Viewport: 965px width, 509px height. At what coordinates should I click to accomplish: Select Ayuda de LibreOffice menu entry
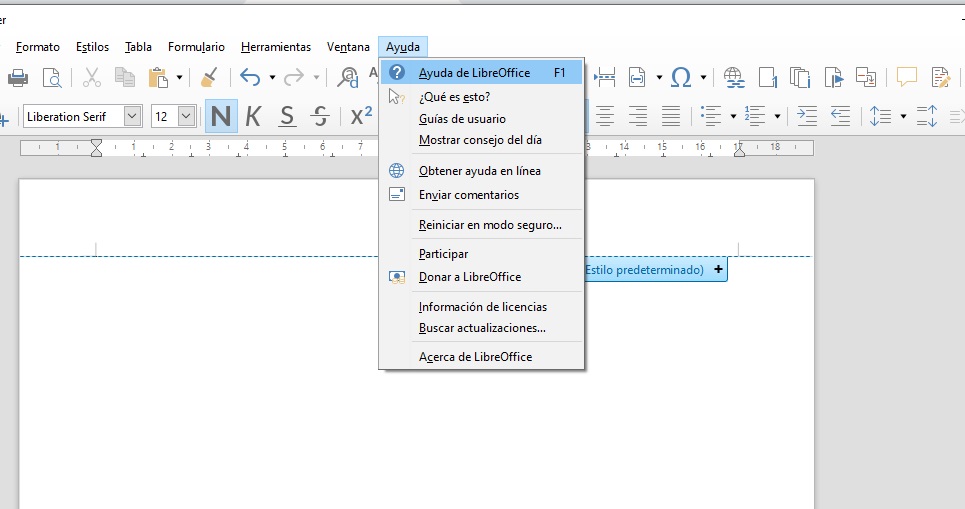(481, 73)
